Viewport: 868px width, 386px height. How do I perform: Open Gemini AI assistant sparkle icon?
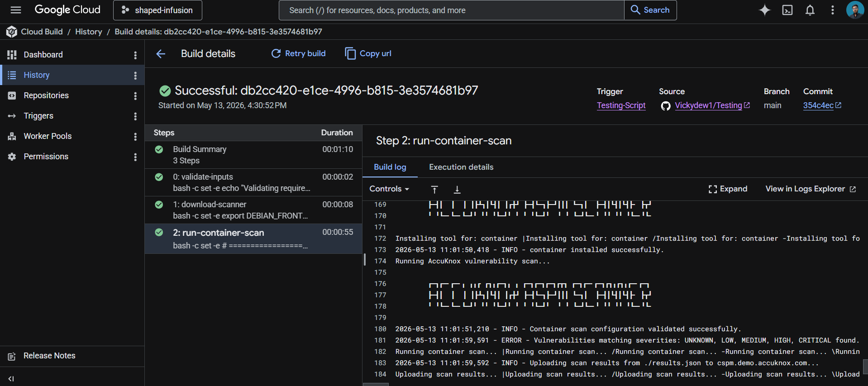765,10
